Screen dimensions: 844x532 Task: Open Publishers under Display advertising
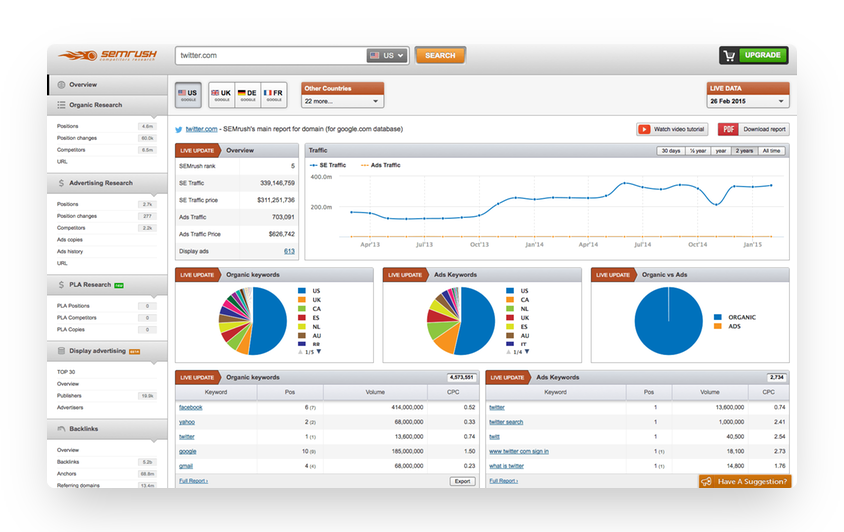[x=69, y=396]
